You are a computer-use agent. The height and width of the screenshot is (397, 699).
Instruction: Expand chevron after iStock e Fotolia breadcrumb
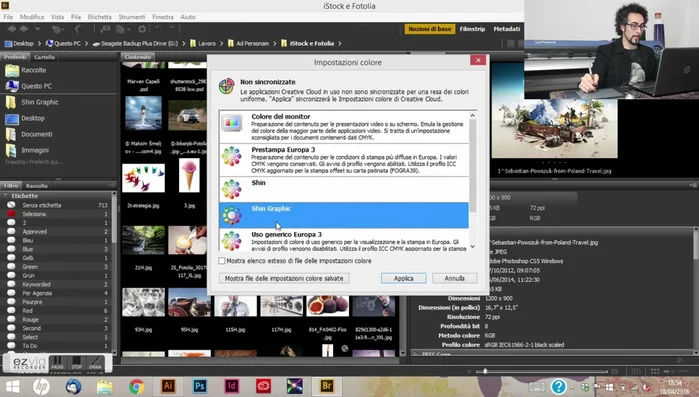(340, 44)
